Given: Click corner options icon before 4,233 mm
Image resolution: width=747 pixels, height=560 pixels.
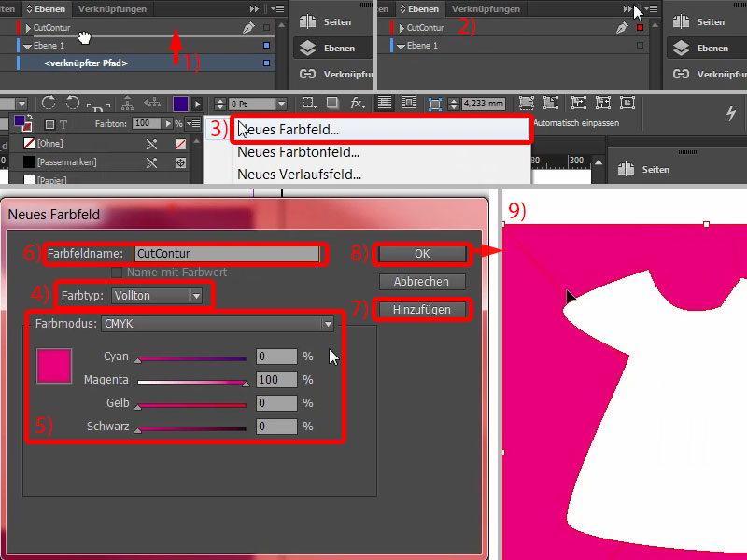Looking at the screenshot, I should click(x=434, y=104).
